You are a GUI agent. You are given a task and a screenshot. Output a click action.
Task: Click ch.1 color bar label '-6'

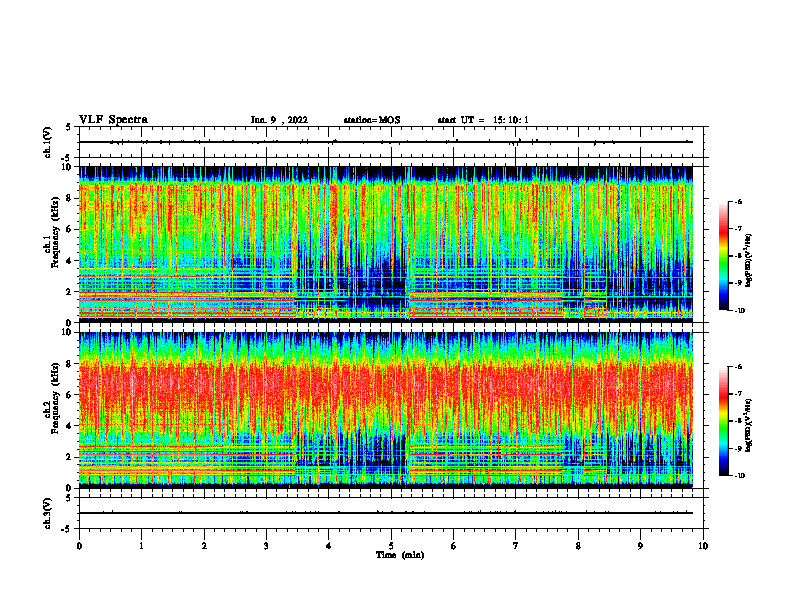point(739,201)
